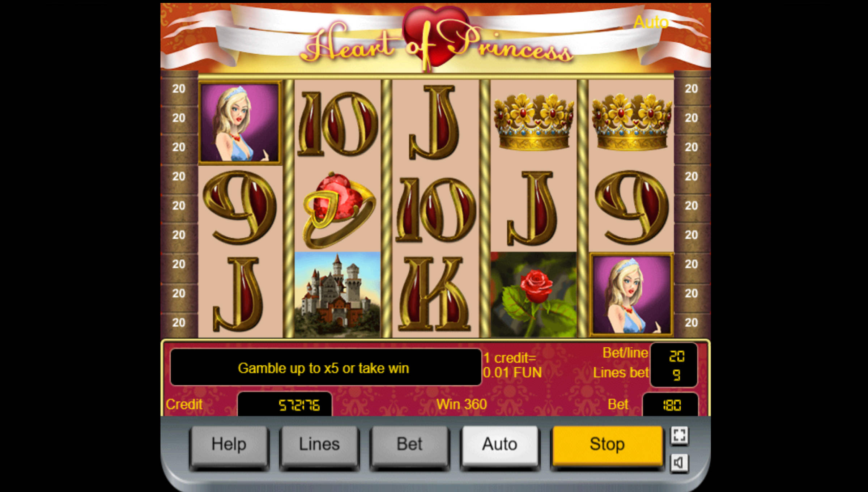This screenshot has width=868, height=492.
Task: Mute sound with speaker icon
Action: tap(680, 463)
